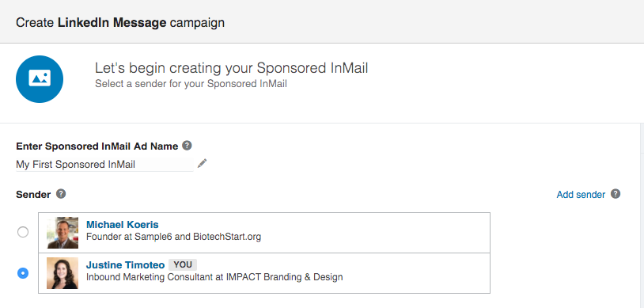Screen dimensions: 644x308
Task: Select Justine Timoteo radio button
Action: point(23,272)
